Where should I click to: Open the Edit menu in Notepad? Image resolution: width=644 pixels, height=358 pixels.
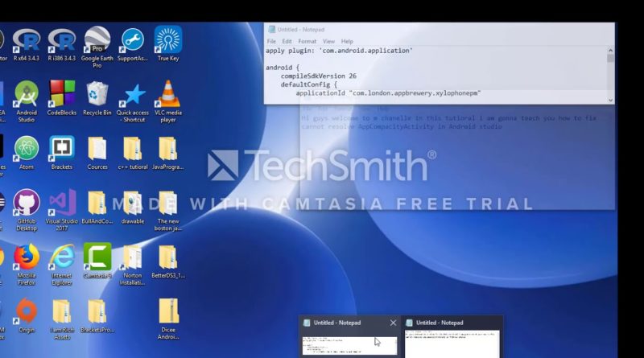point(287,41)
